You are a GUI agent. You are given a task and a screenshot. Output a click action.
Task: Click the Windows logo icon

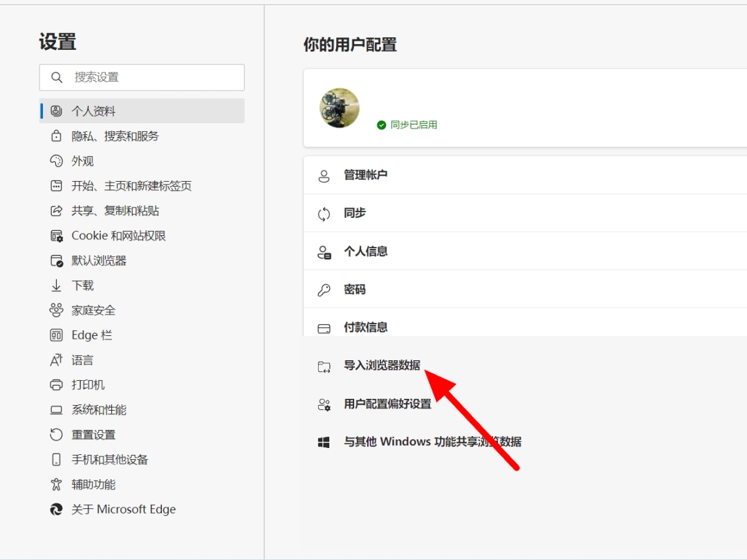coord(324,442)
